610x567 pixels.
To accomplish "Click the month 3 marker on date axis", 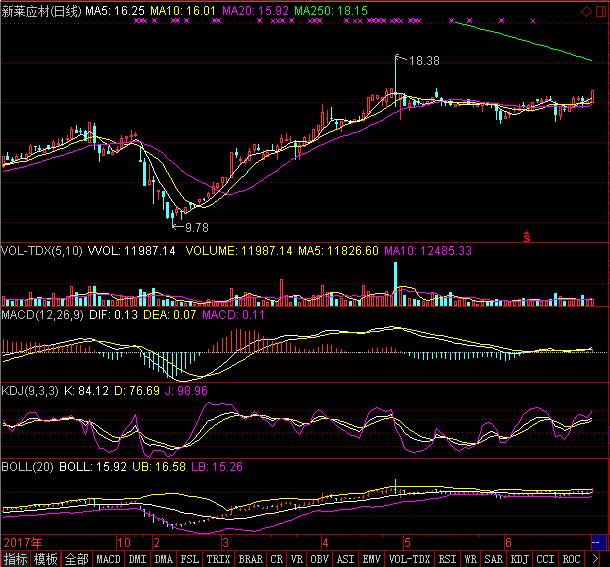I will 225,542.
